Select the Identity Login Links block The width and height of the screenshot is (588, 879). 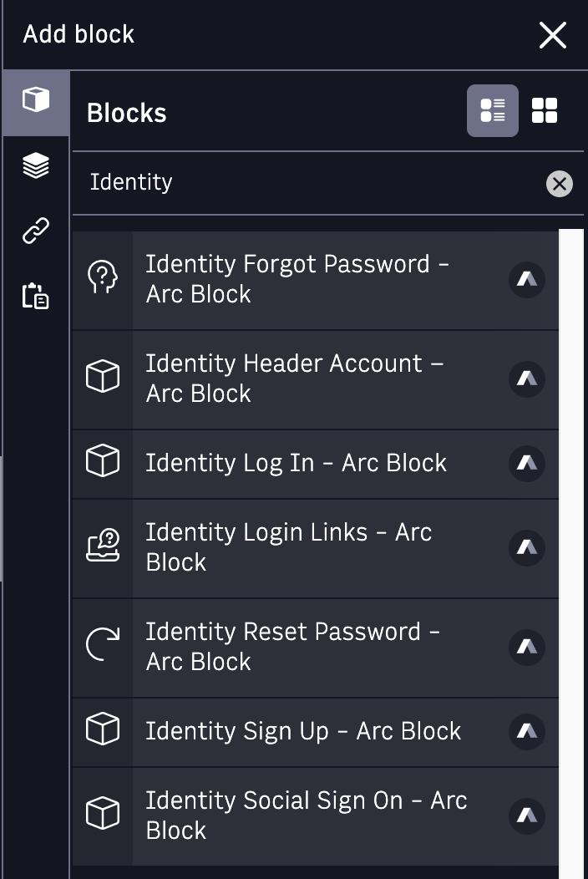tap(315, 547)
